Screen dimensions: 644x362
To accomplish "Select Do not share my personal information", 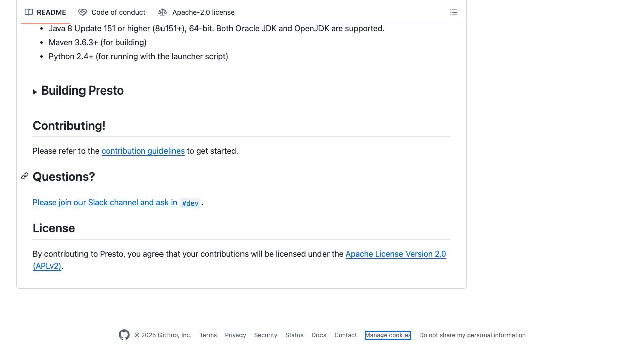I will coord(472,335).
